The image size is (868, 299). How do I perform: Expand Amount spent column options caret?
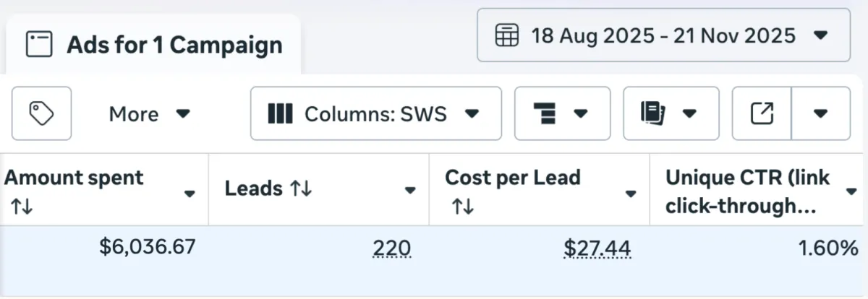[x=190, y=194]
